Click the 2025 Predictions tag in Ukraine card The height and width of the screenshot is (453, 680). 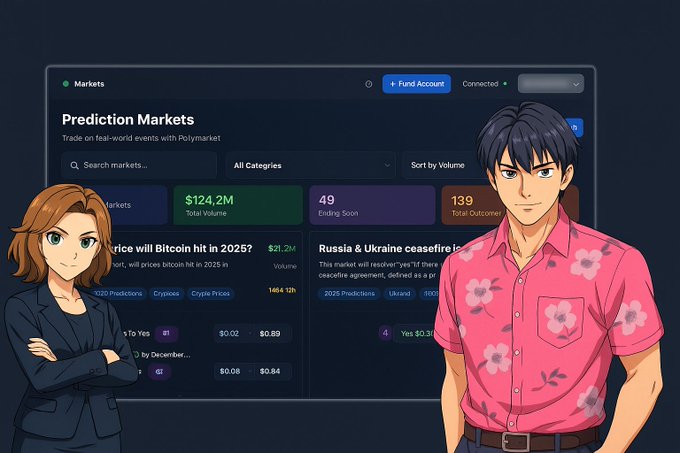349,293
